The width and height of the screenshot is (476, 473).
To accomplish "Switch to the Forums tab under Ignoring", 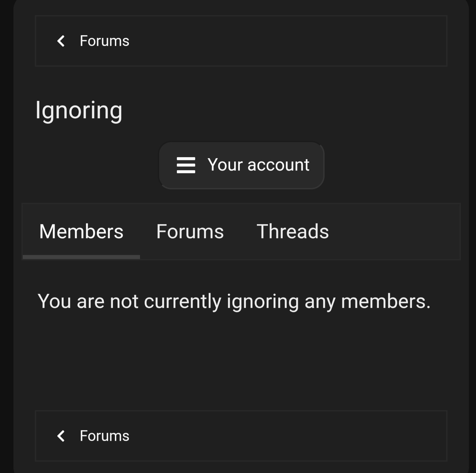I will 190,231.
